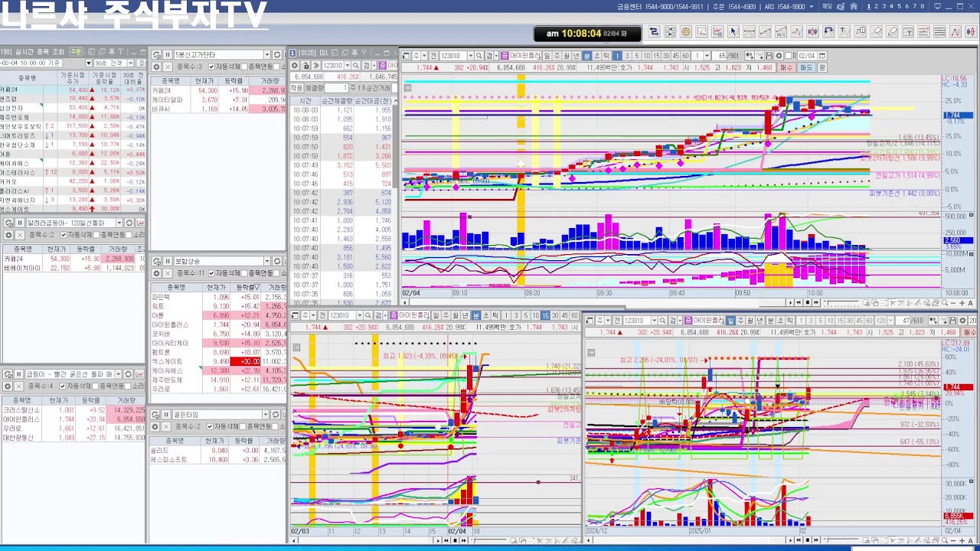The image size is (980, 551).
Task: Open settings gear of 보합상승 panel
Action: click(x=156, y=273)
